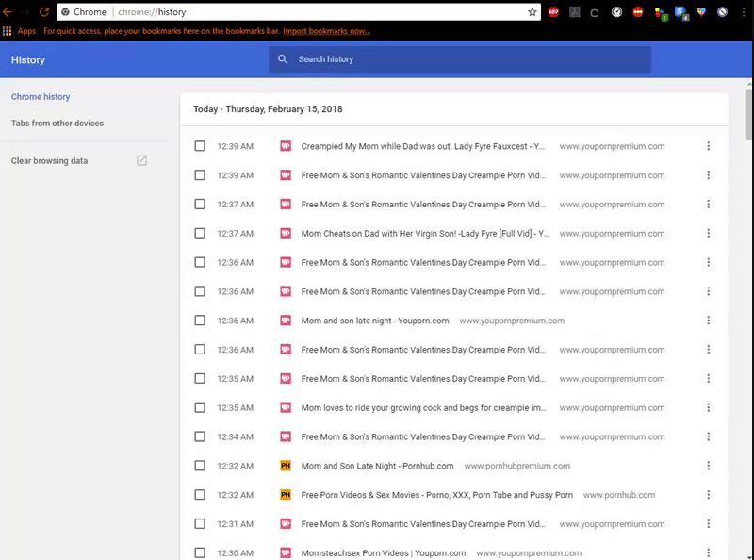Image resolution: width=754 pixels, height=560 pixels.
Task: Open the colorful heart extension
Action: (701, 12)
